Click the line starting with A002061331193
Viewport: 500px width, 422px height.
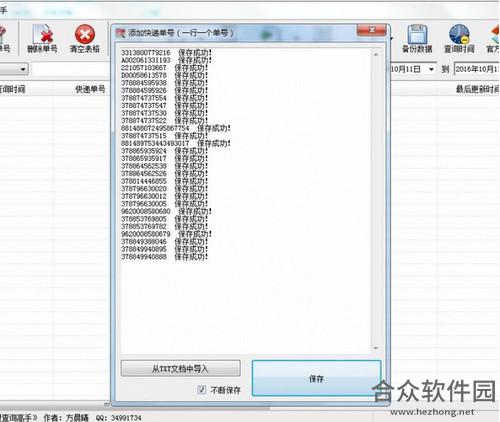click(x=166, y=60)
